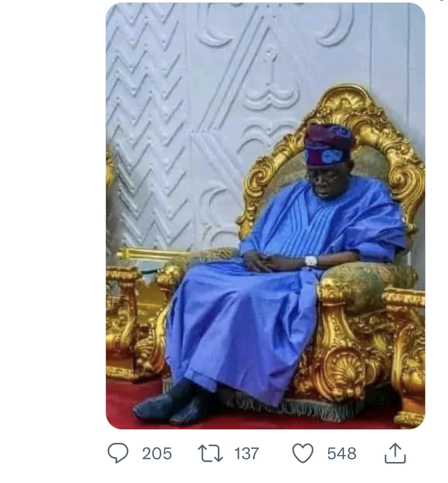Click the 205 replies count
Viewport: 448px width, 483px height.
(x=157, y=454)
